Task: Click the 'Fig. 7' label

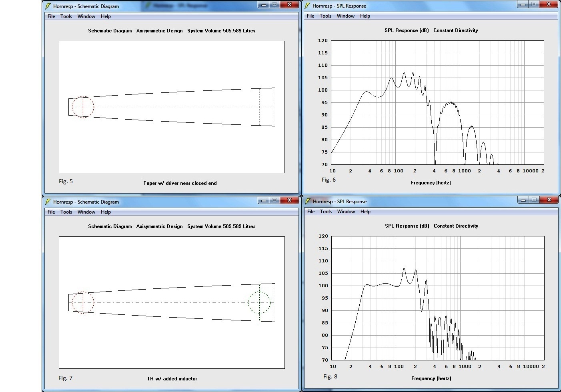Action: coord(65,378)
